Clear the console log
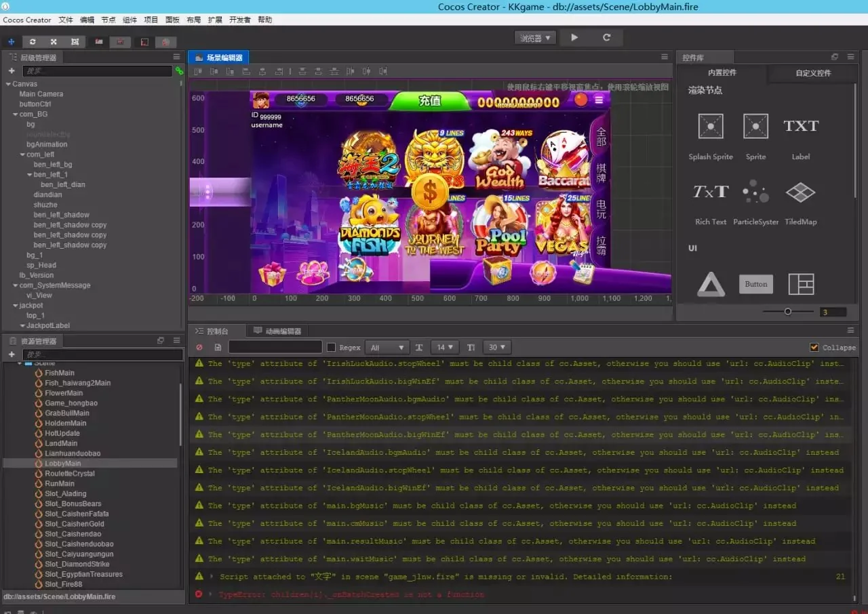Viewport: 868px width, 614px height. [199, 348]
